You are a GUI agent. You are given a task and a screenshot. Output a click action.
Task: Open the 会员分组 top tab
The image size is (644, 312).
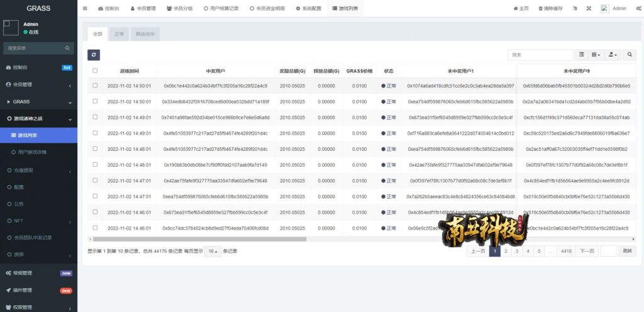pos(180,8)
